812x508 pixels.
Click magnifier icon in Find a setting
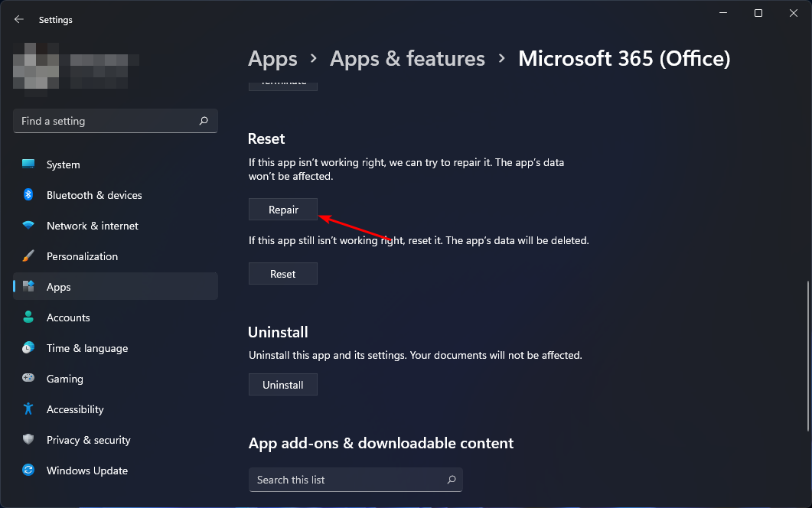click(204, 121)
